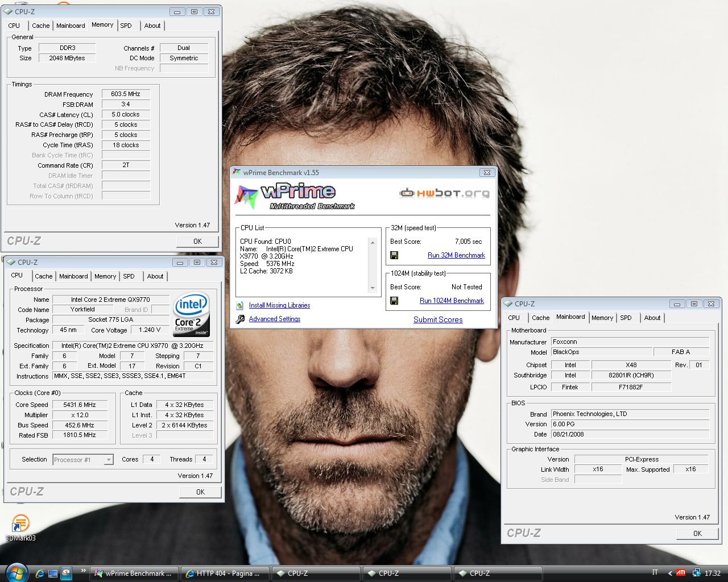
Task: Click the Best Score 7,005 sec
Action: [x=468, y=242]
